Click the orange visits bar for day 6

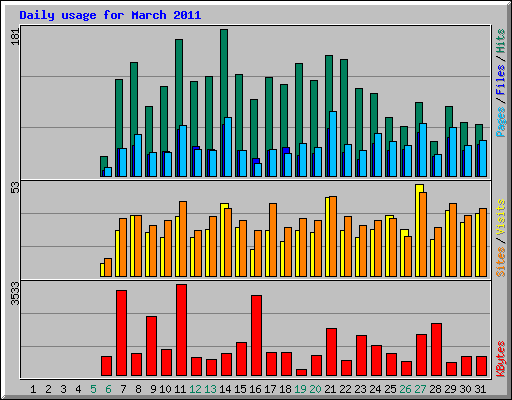pos(108,267)
